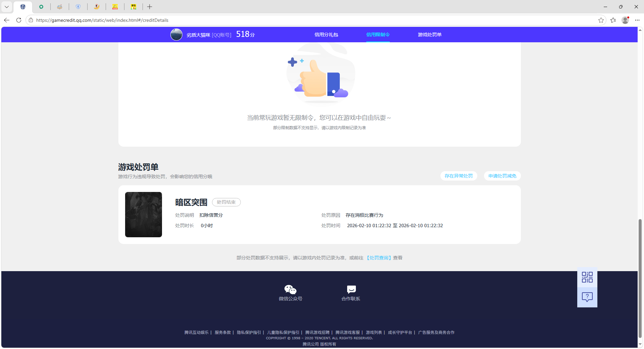Click the 存在消极比赛行为 penalty reason
This screenshot has width=644, height=349.
[x=364, y=215]
